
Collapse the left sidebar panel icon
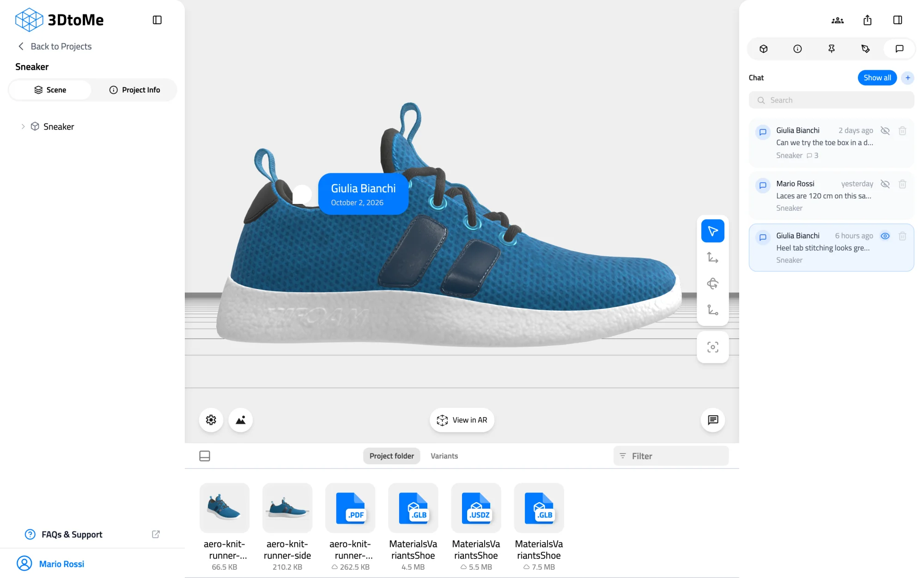point(157,20)
